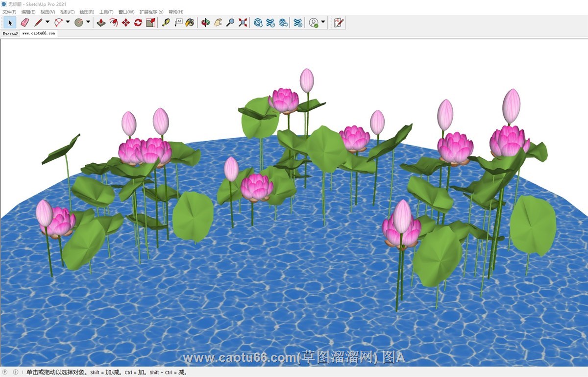588x377 pixels.
Task: Choose the Push/Pull tool
Action: 101,23
